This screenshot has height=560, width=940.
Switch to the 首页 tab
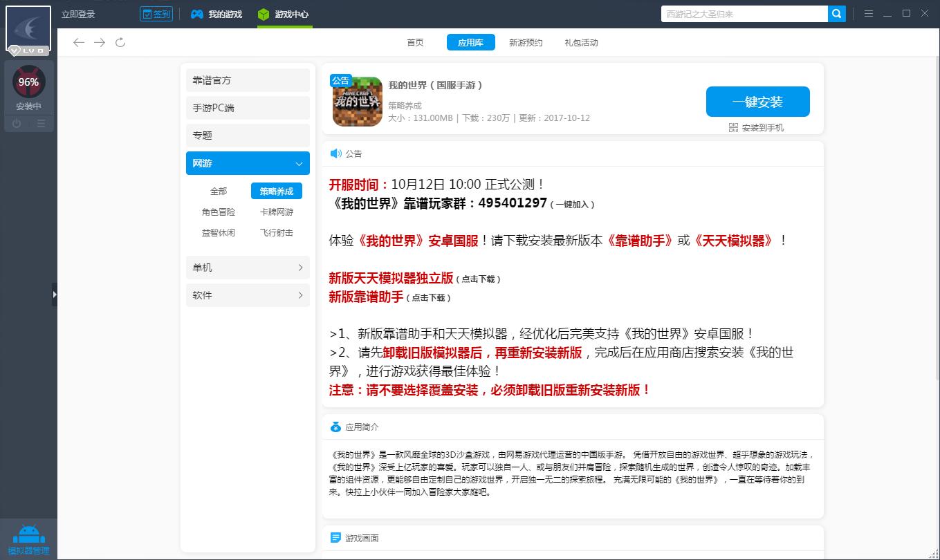point(415,42)
